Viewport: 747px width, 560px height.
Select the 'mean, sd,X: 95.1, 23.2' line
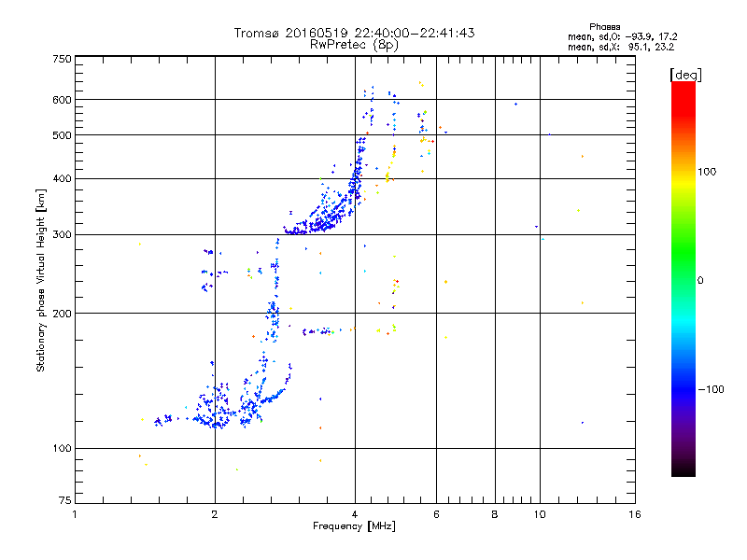click(621, 47)
